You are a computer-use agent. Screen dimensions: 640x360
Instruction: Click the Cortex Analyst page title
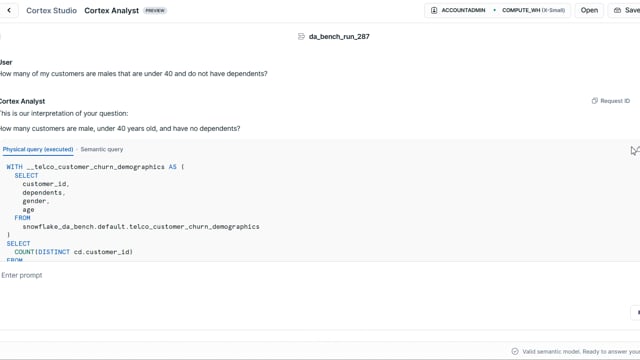pos(111,11)
